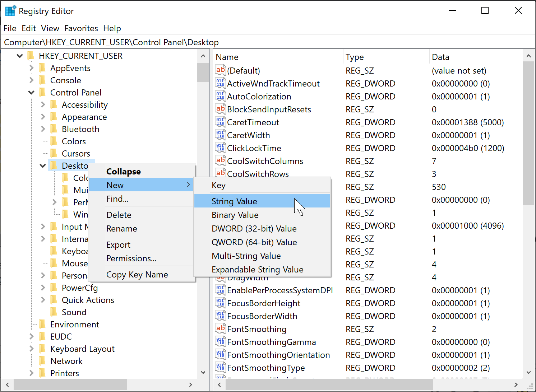Collapse the Control Panel key
536x392 pixels.
point(31,93)
